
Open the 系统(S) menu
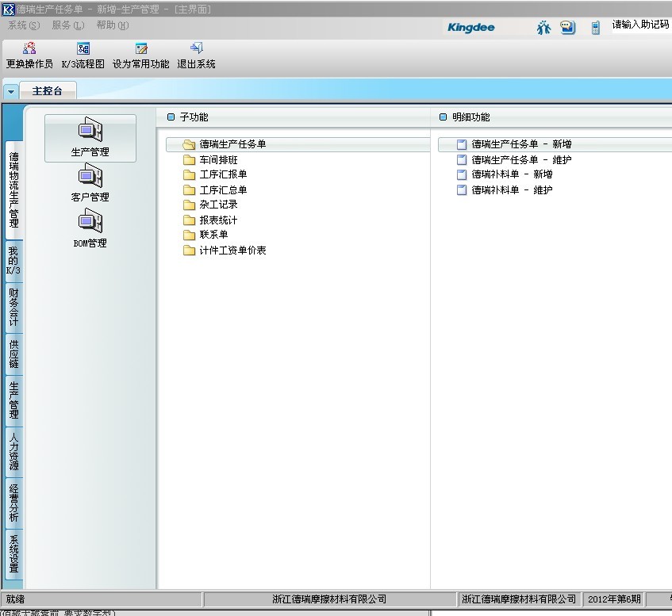[x=24, y=25]
